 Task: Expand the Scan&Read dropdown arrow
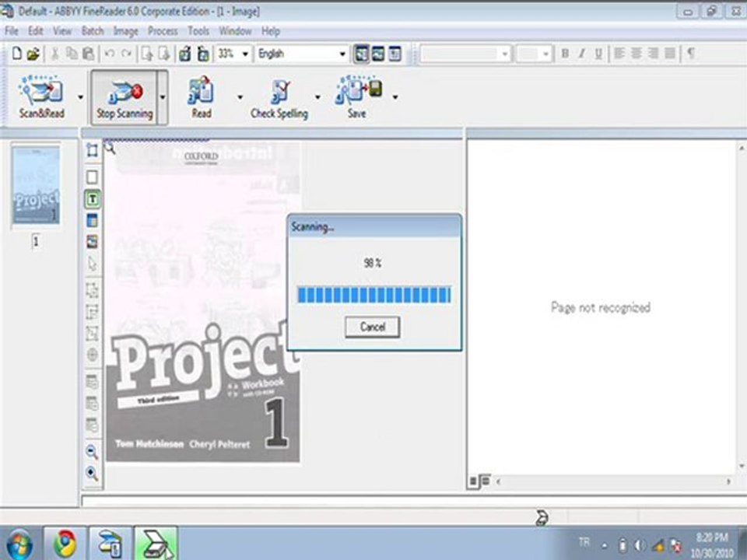80,97
